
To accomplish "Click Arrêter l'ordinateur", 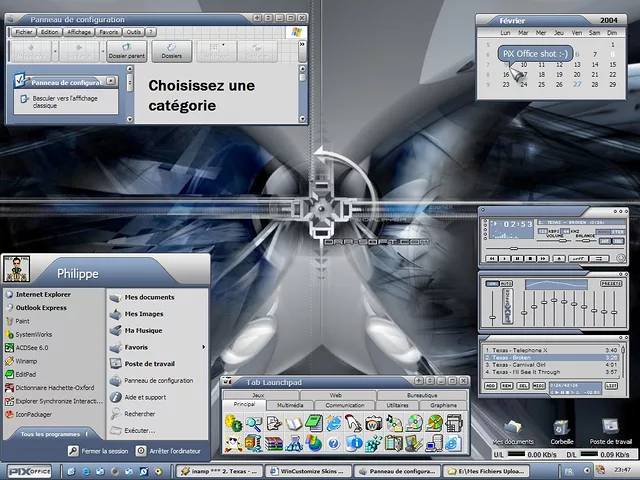I will click(x=173, y=451).
